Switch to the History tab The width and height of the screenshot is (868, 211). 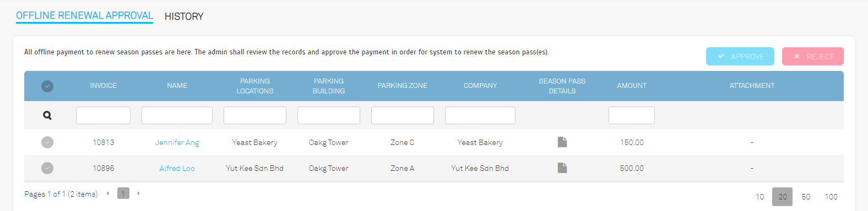tap(184, 16)
